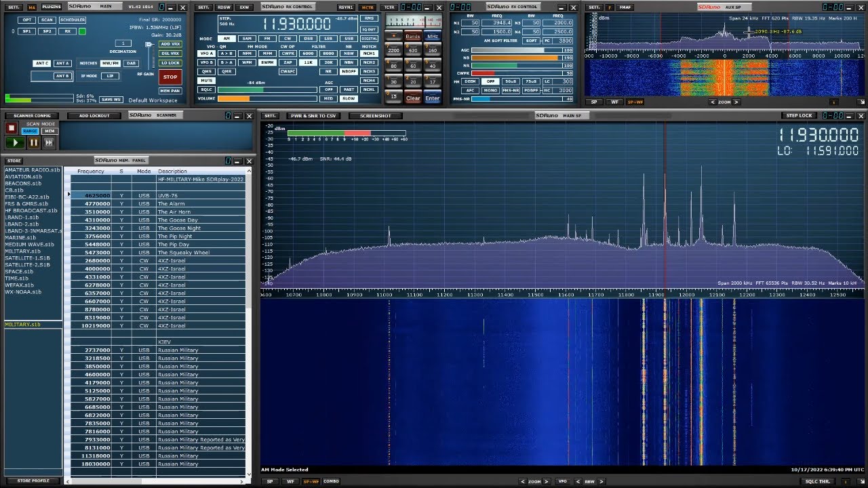Screen dimensions: 868x488
Task: Click the keypad Clear key
Action: click(x=413, y=98)
